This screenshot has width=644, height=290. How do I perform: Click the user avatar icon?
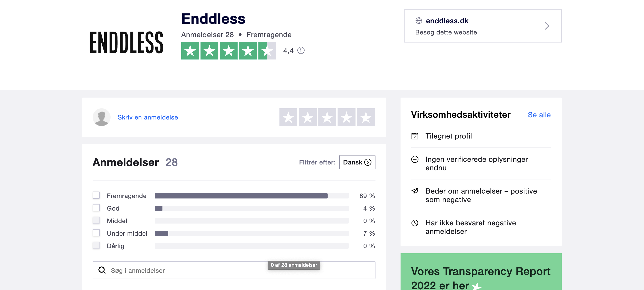[x=102, y=117]
